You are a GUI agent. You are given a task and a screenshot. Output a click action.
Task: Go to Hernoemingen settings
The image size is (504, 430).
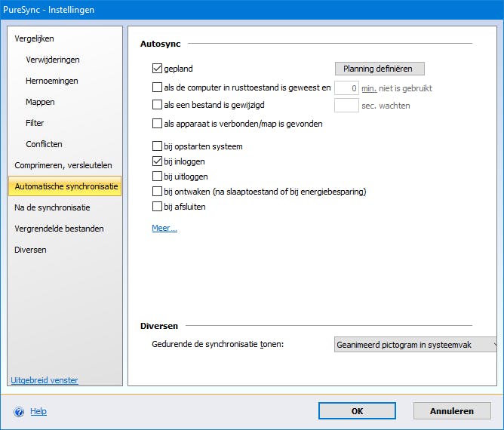click(52, 81)
